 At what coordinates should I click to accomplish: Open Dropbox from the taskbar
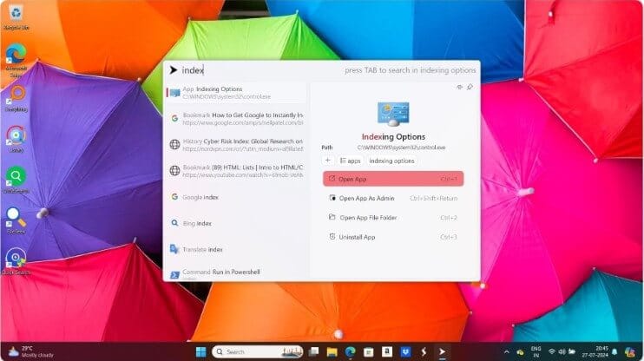coord(405,352)
